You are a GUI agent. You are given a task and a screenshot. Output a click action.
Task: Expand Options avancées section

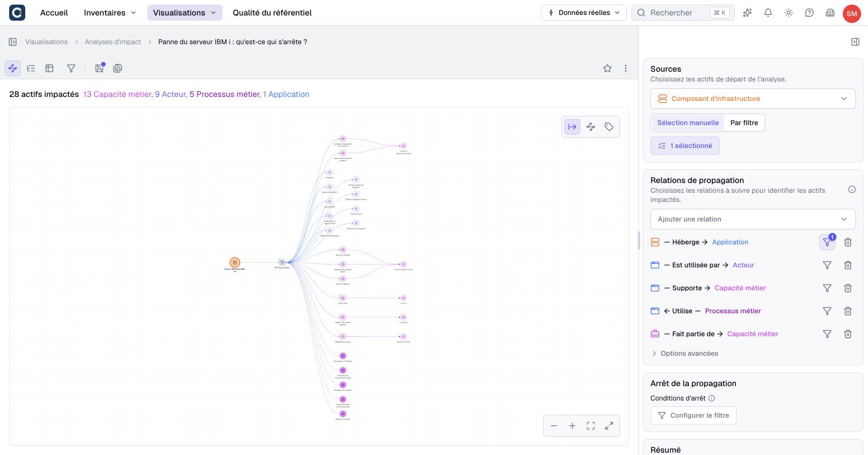[685, 353]
